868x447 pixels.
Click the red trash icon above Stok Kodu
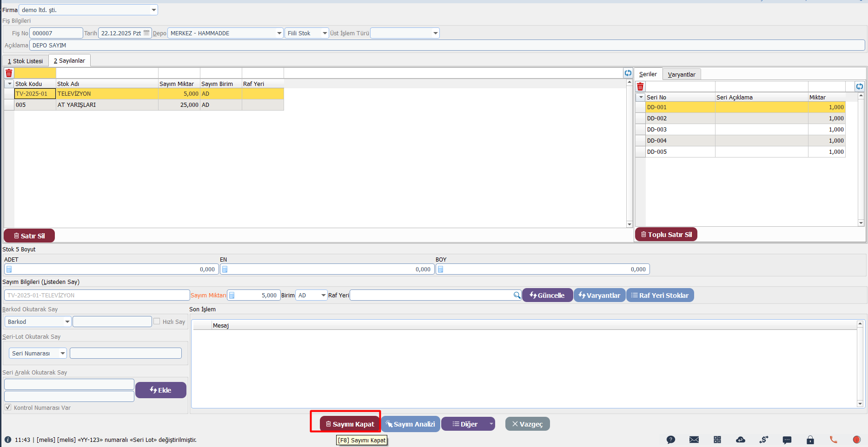tap(9, 73)
